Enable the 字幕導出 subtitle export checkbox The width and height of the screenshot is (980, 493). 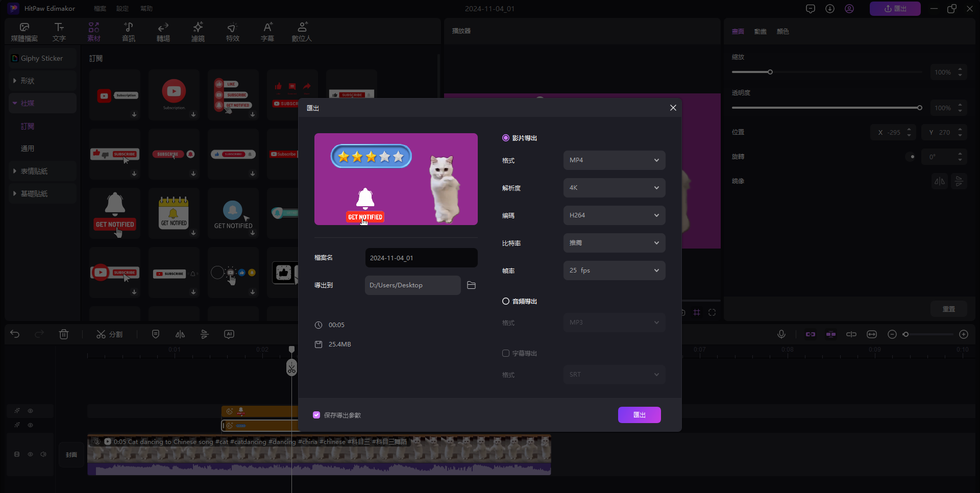coord(506,353)
